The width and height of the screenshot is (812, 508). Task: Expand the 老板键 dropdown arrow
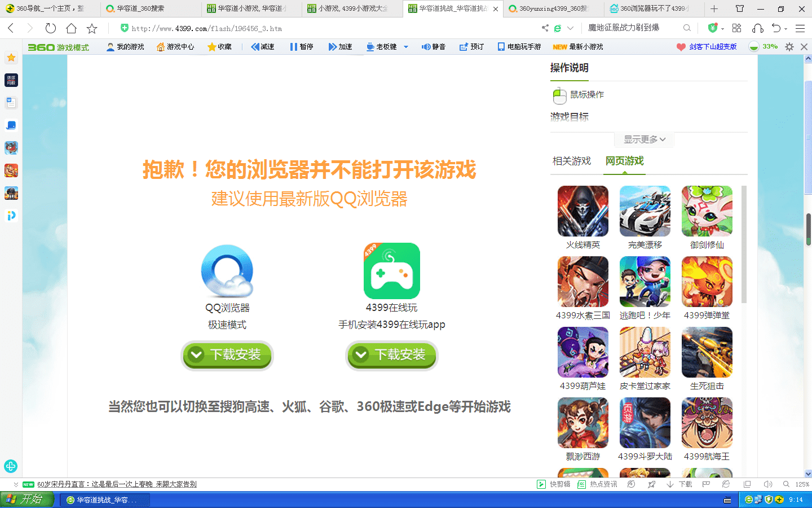[406, 47]
